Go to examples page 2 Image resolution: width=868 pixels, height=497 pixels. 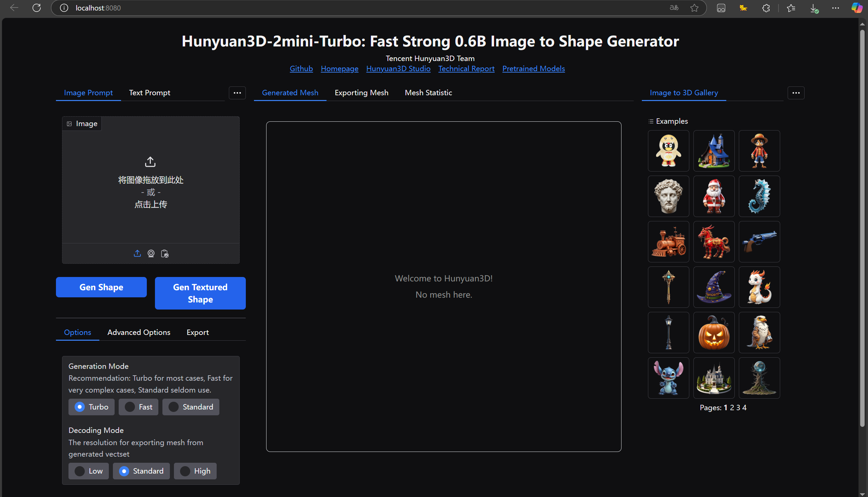pyautogui.click(x=732, y=407)
